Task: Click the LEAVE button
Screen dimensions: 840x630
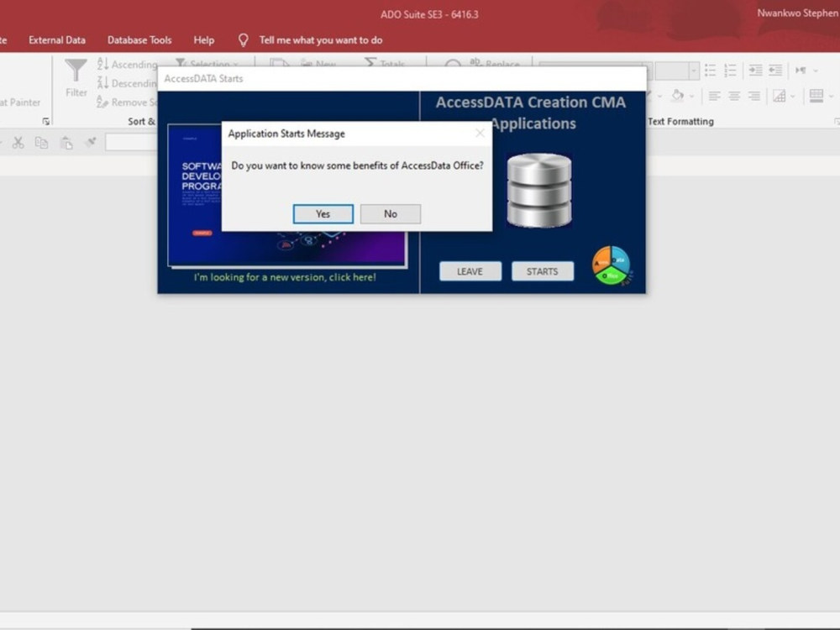Action: click(x=470, y=271)
